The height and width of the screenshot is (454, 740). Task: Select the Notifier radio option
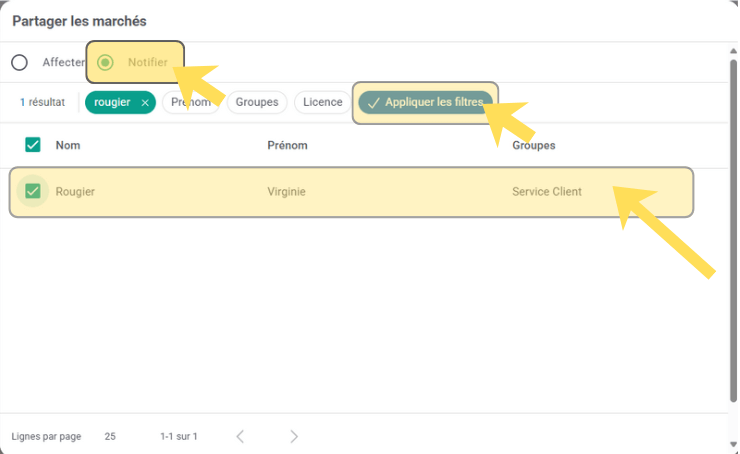(x=105, y=62)
